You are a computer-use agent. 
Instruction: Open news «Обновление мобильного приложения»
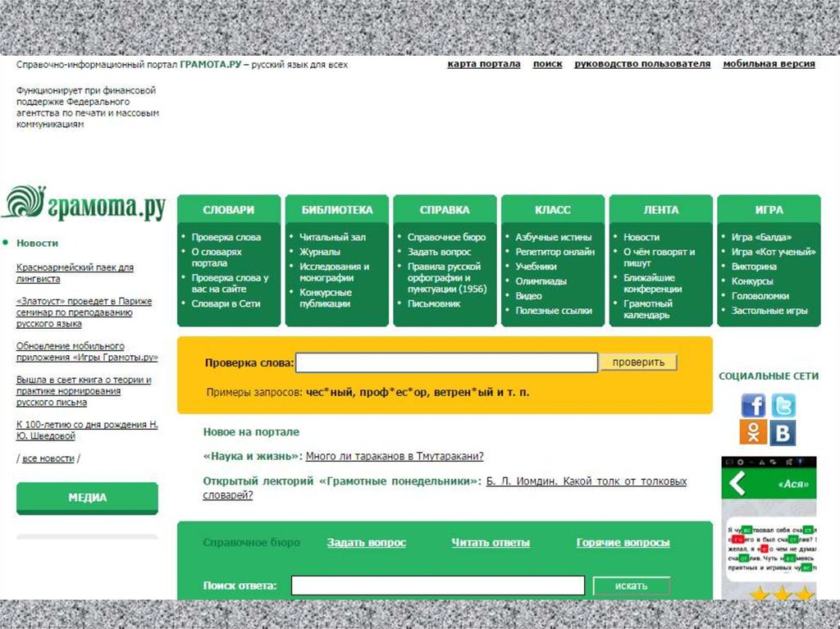pos(87,352)
